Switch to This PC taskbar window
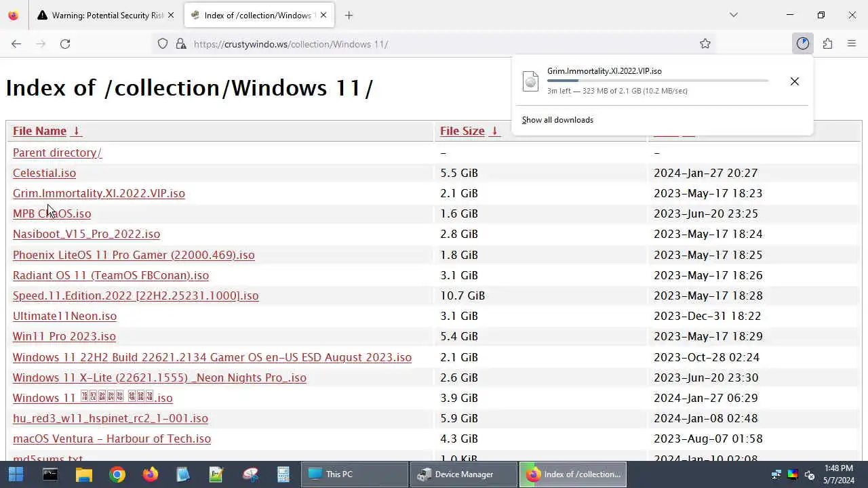The image size is (868, 488). 354,474
